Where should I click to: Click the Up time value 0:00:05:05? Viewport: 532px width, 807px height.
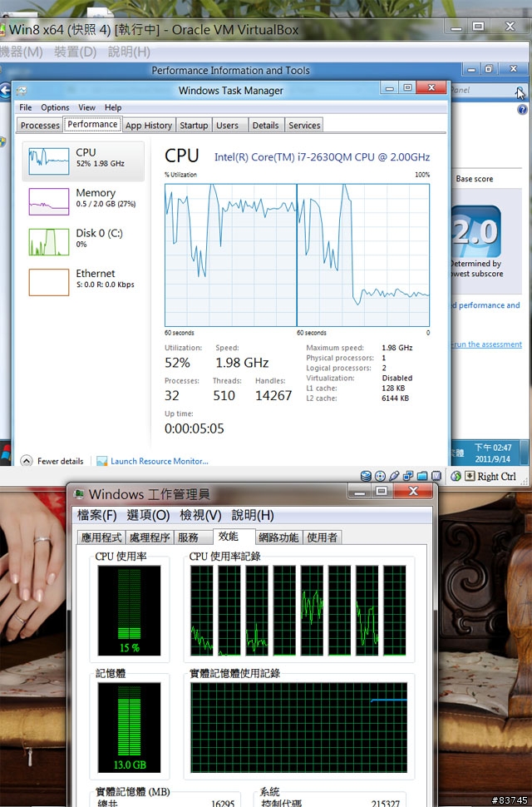coord(195,428)
